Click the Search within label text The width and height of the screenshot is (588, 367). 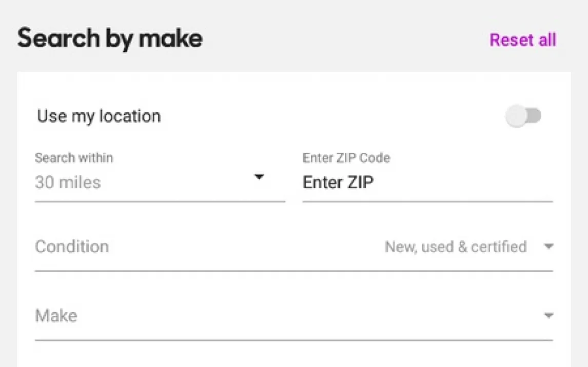tap(74, 157)
